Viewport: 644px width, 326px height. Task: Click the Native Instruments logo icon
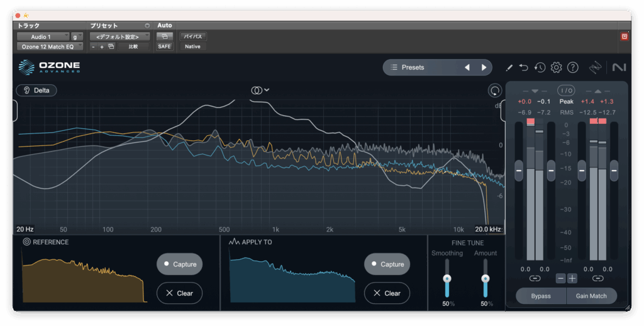[618, 67]
